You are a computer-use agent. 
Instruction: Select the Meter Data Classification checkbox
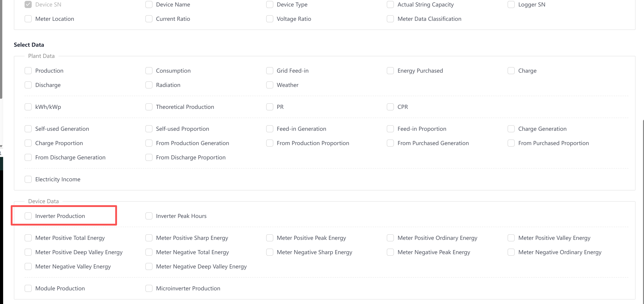pyautogui.click(x=390, y=19)
